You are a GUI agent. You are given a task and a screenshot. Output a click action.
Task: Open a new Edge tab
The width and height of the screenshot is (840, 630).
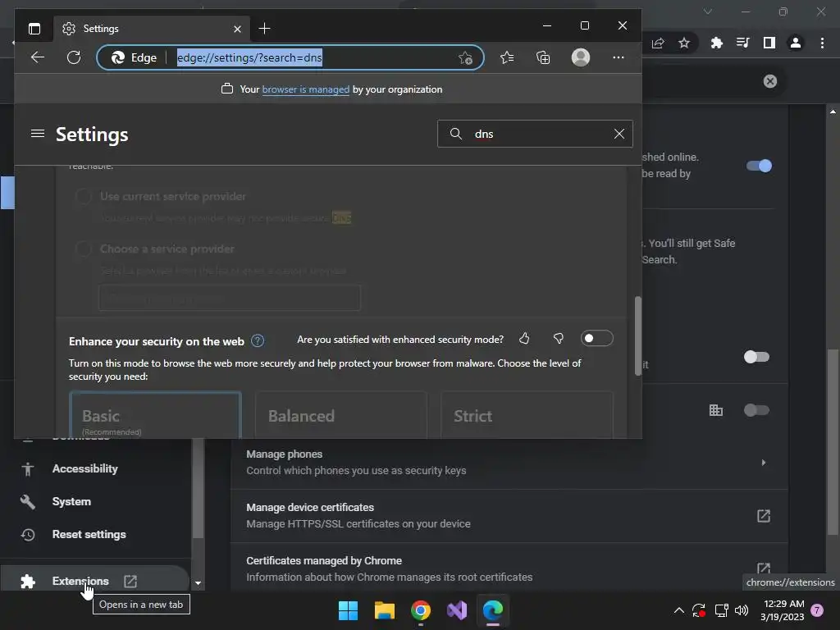pos(264,29)
